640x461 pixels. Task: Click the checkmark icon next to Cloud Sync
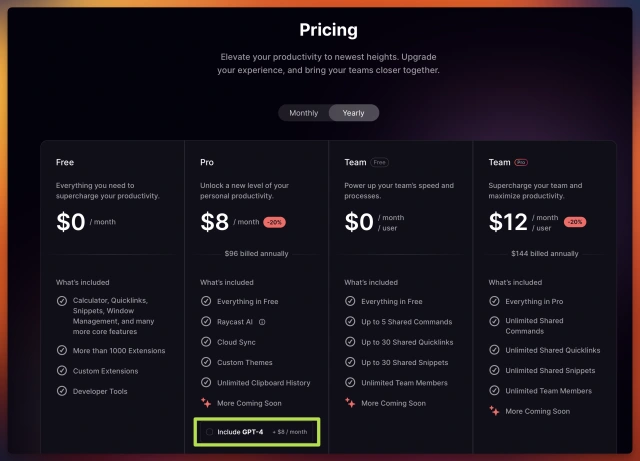[x=206, y=342]
